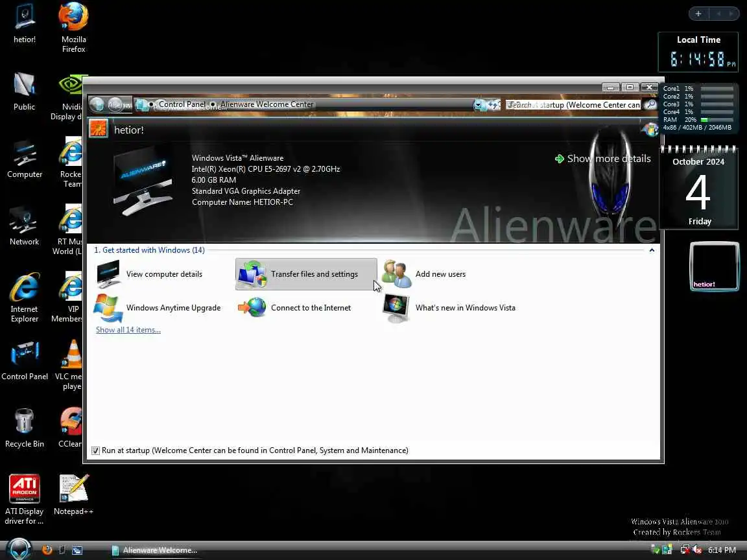The image size is (747, 560).
Task: Click Show all 14 items link
Action: (128, 329)
